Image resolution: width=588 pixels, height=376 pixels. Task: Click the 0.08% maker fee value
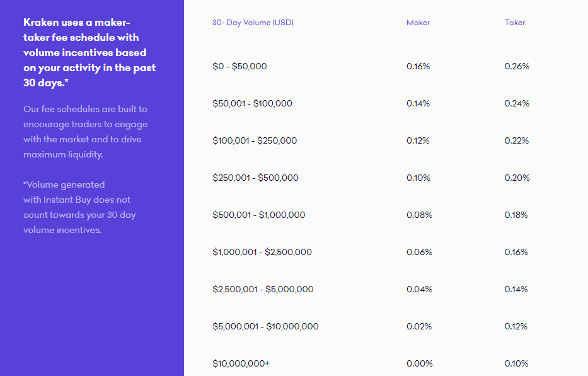click(x=419, y=215)
